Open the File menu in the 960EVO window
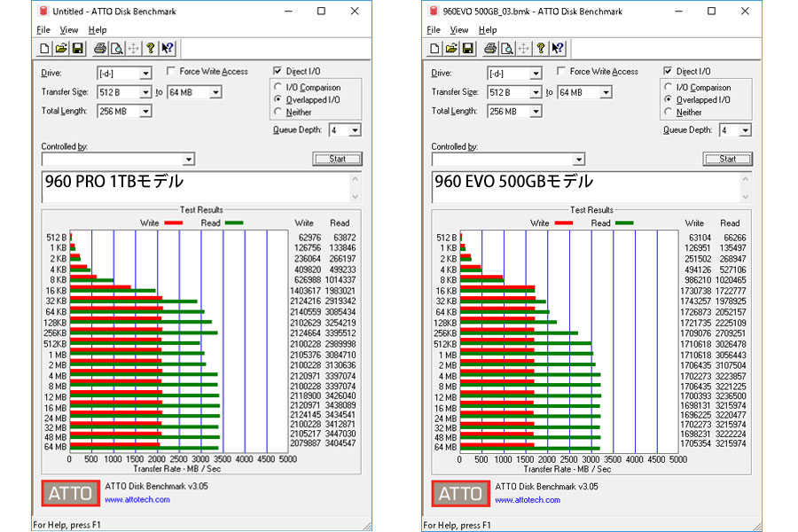This screenshot has width=798, height=532. coord(433,30)
